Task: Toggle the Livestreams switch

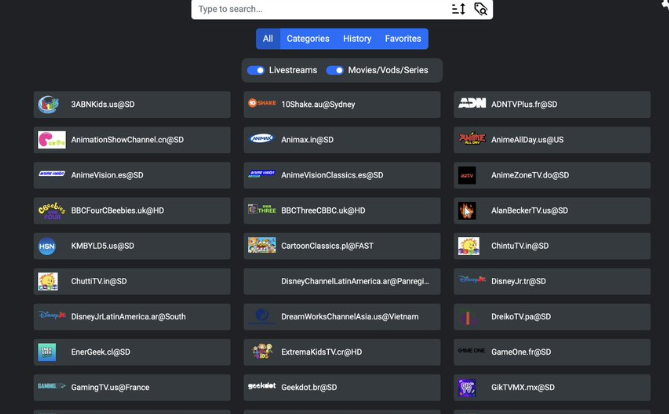Action: (x=256, y=70)
